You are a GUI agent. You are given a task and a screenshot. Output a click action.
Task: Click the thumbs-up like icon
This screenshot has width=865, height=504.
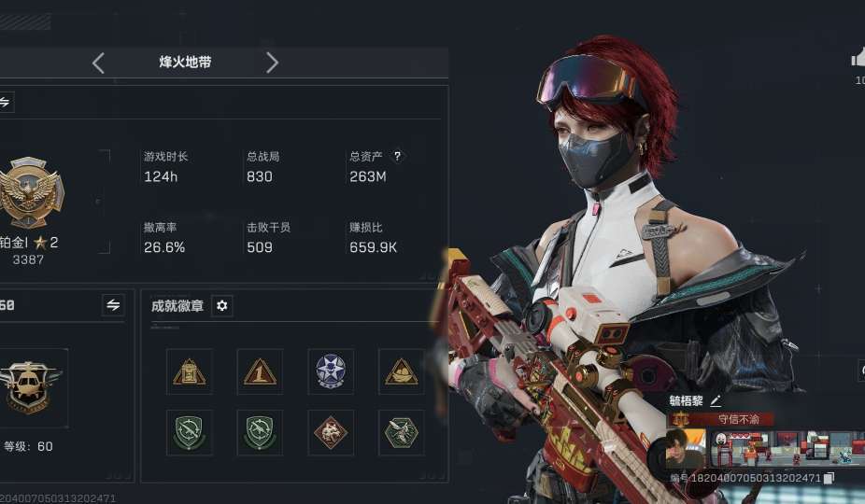click(858, 58)
